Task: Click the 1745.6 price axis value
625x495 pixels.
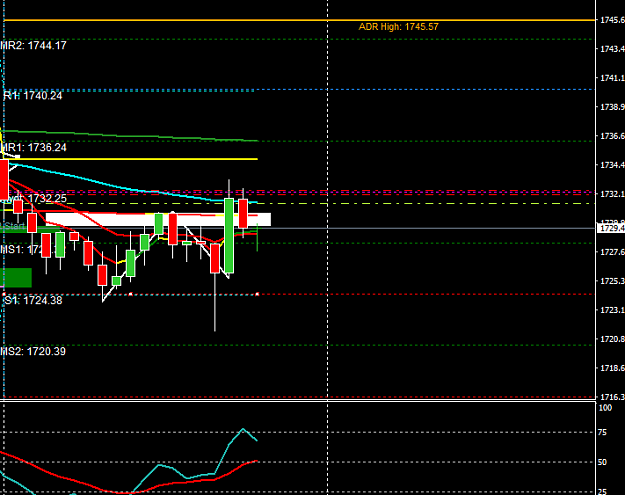Action: (612, 20)
